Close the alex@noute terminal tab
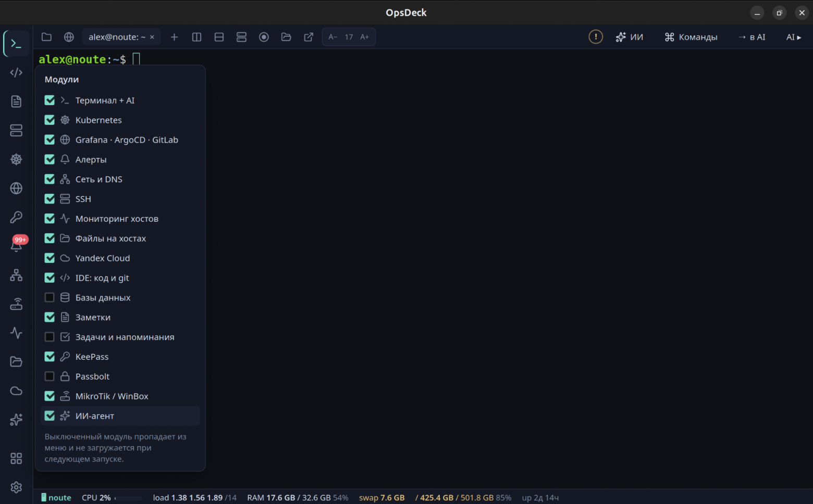This screenshot has height=504, width=813. coord(152,37)
